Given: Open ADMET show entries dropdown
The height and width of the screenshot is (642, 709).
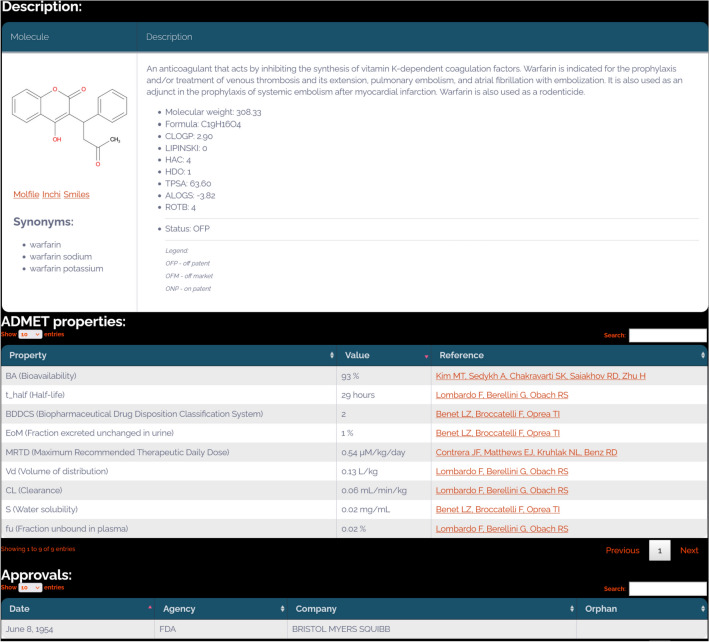Looking at the screenshot, I should (30, 335).
